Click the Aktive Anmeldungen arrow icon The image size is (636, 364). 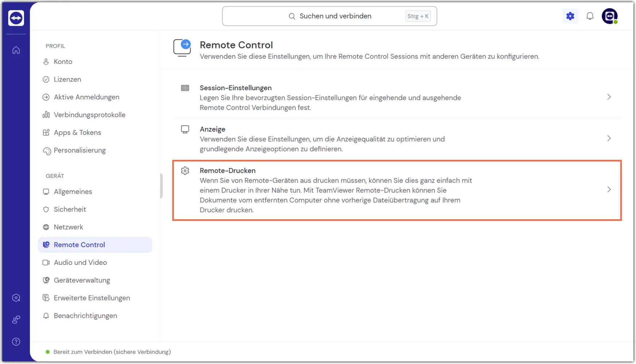tap(46, 97)
